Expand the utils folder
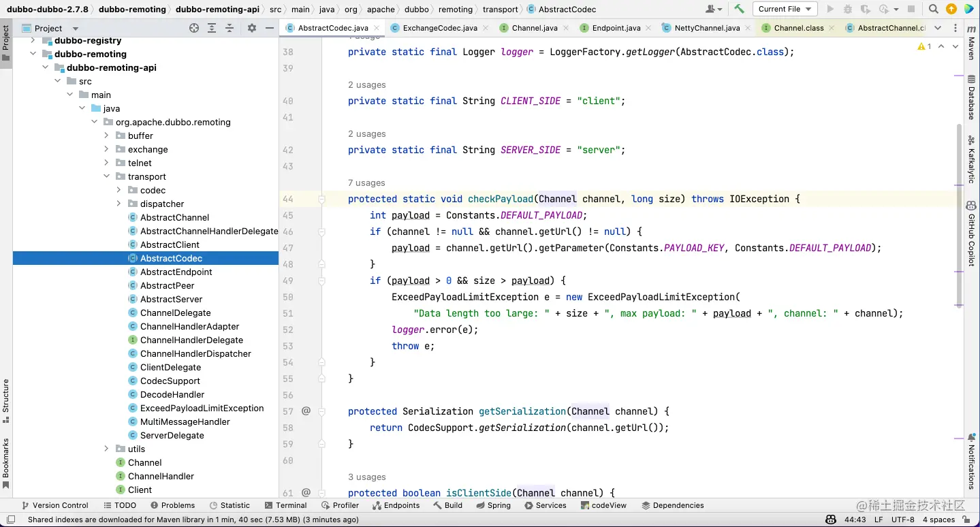This screenshot has height=527, width=980. pyautogui.click(x=106, y=449)
